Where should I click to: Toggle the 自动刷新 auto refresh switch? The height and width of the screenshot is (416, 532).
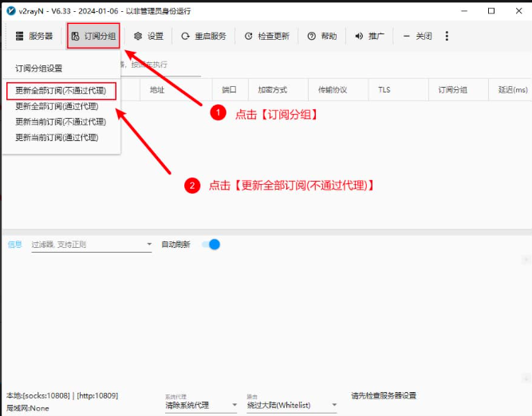click(x=211, y=245)
